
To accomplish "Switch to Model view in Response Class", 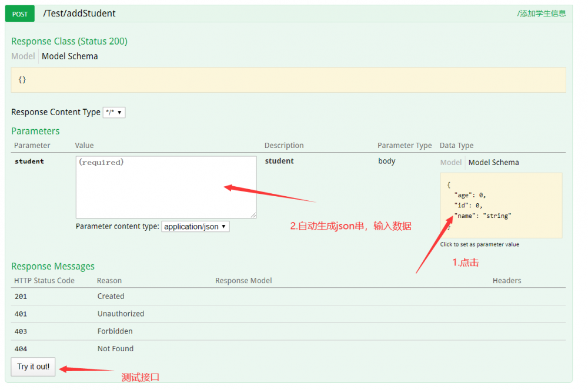I will coord(22,56).
